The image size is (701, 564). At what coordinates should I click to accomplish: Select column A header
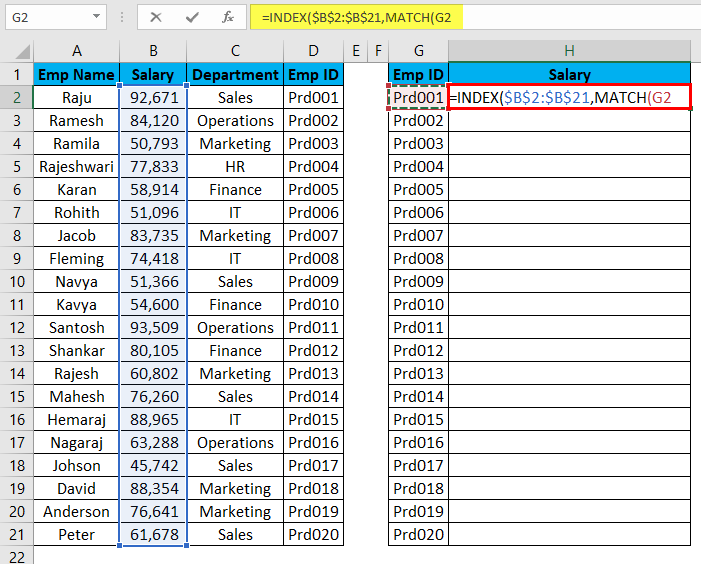tap(76, 51)
